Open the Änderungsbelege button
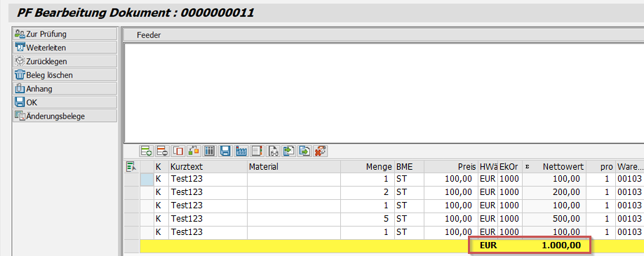This screenshot has height=256, width=644. tap(65, 116)
